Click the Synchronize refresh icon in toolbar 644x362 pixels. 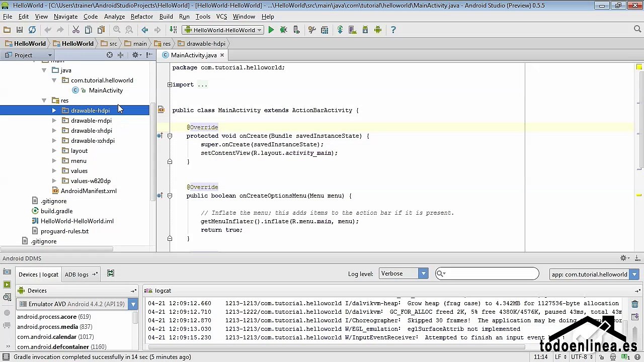(32, 30)
